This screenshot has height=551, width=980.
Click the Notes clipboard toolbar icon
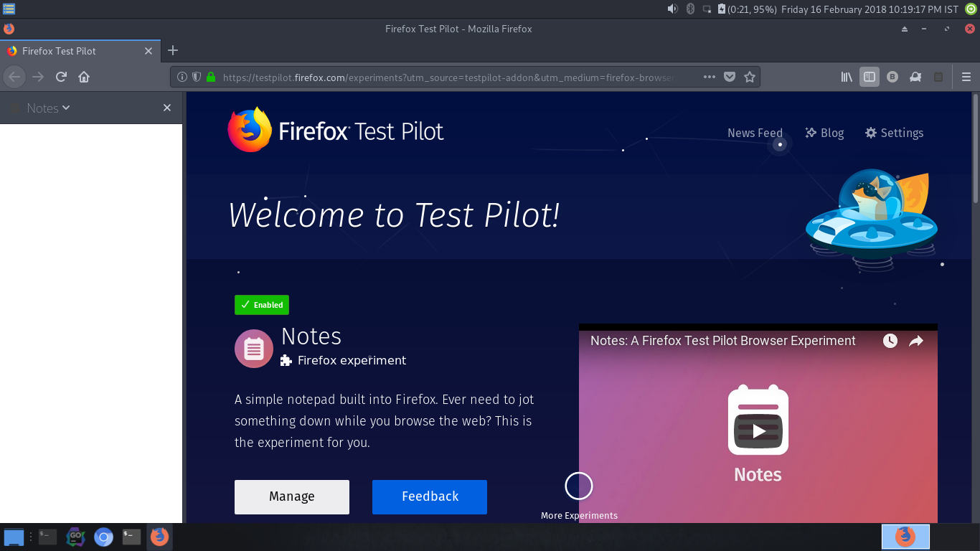click(x=938, y=77)
